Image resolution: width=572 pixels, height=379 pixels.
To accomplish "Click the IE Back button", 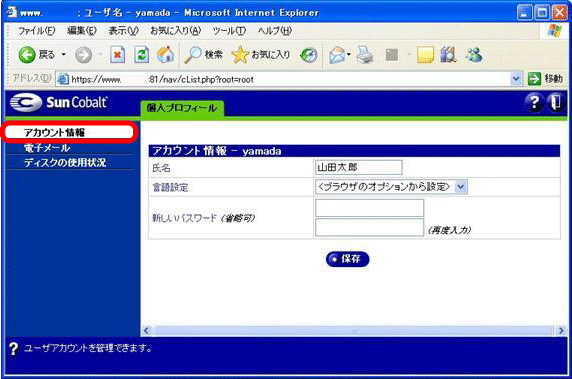I will pyautogui.click(x=36, y=55).
